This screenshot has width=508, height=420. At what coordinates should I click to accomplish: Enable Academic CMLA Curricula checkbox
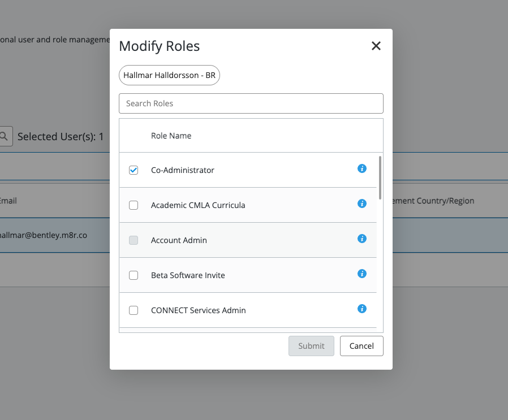pyautogui.click(x=134, y=205)
